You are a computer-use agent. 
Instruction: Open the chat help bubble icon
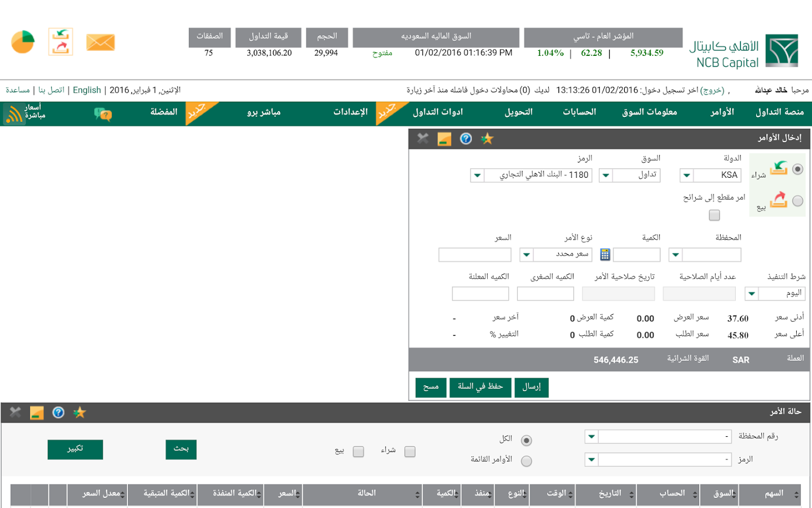point(103,114)
